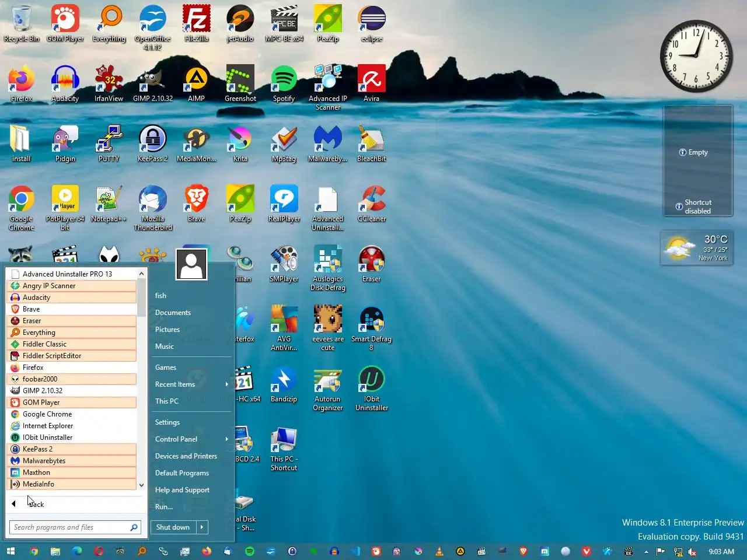Open Run... from the Start menu
Viewport: 747px width, 560px height.
(164, 507)
